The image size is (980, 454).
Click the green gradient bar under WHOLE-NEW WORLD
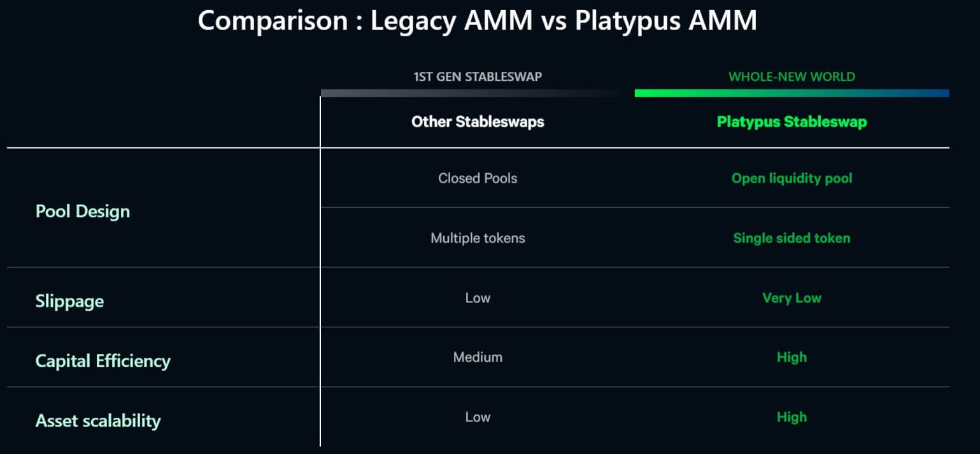[792, 93]
